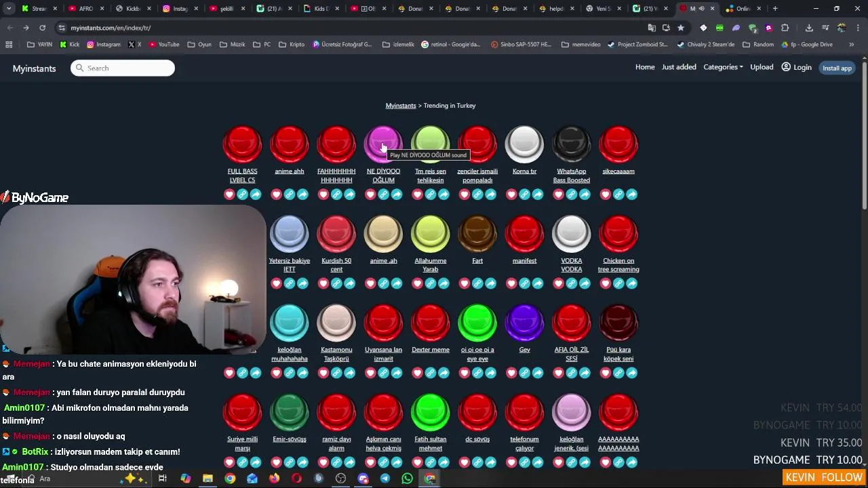Play the purple Gey sound button

coord(524,323)
